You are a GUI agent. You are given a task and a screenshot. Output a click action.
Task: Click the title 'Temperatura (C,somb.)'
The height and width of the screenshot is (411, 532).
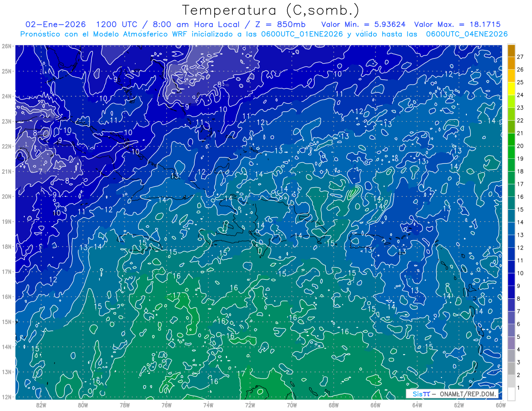[x=270, y=10]
